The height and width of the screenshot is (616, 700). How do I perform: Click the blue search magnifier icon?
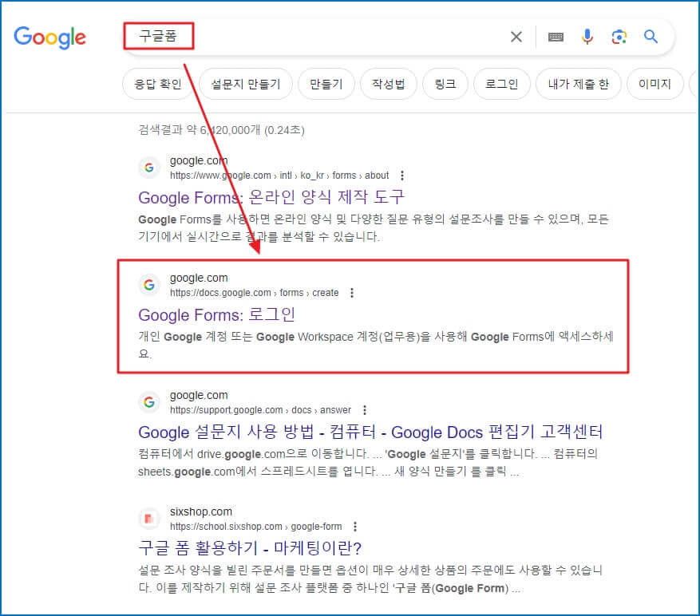(651, 36)
